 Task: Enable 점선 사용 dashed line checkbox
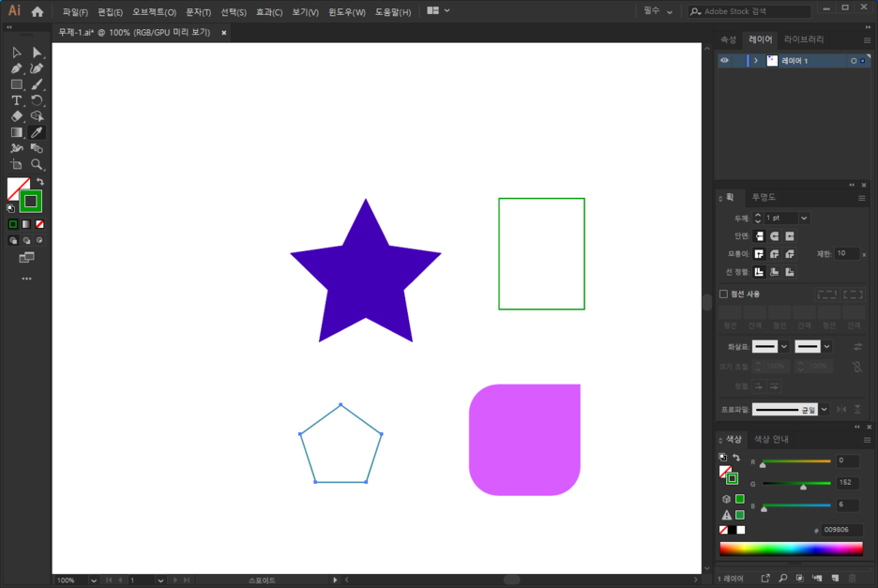click(723, 294)
